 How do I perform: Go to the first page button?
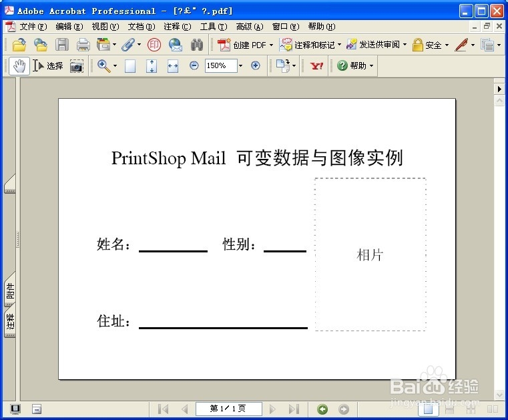[164, 409]
